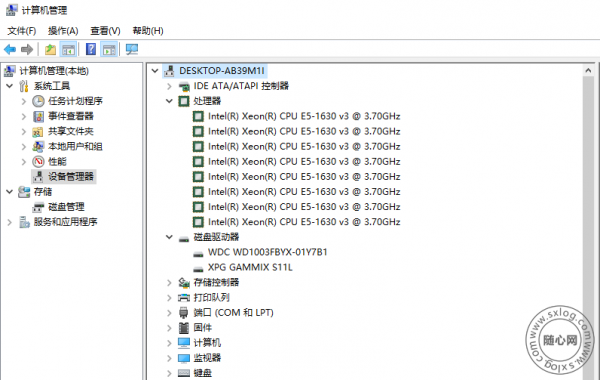Click the up one level folder icon
The width and height of the screenshot is (600, 380).
50,49
